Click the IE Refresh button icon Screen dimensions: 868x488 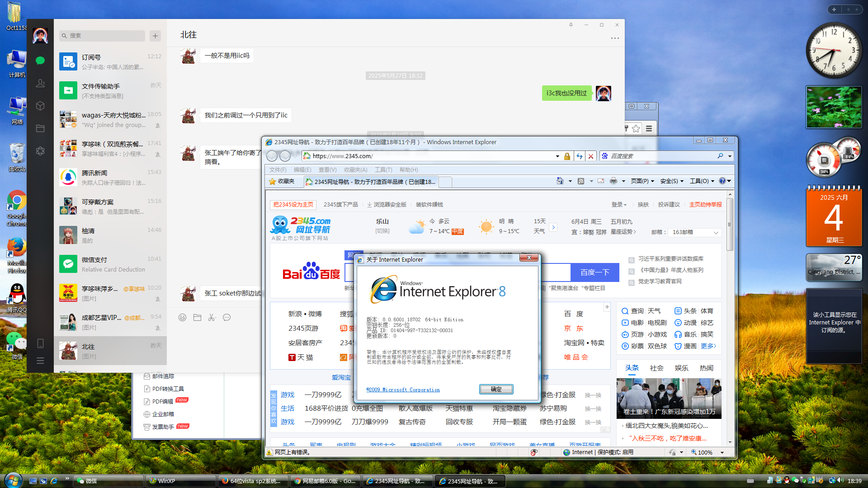(x=580, y=156)
